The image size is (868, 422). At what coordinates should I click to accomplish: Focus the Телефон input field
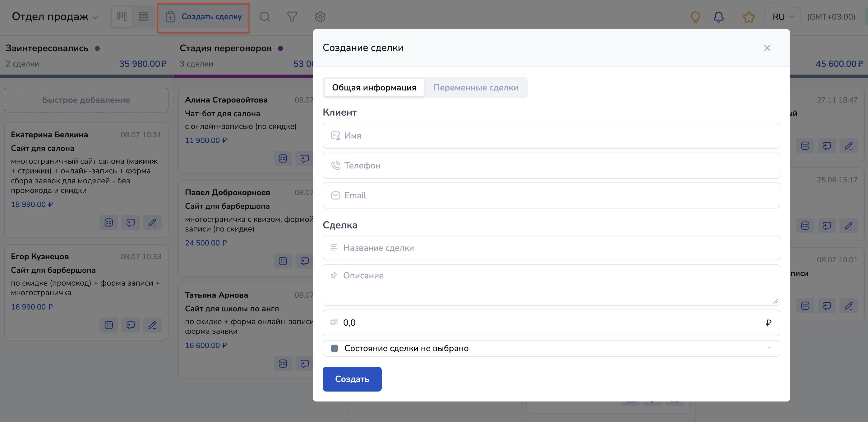(551, 166)
